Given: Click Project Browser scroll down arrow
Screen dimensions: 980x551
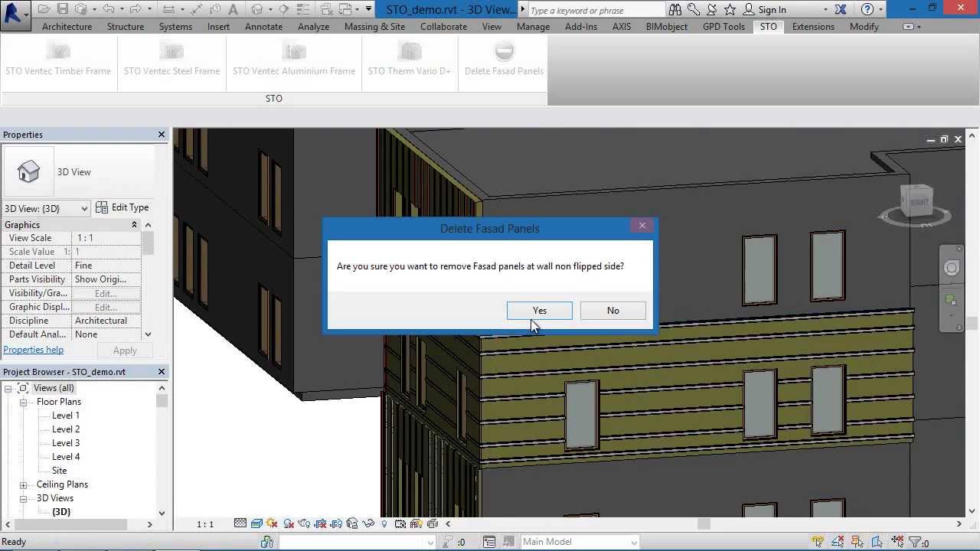Looking at the screenshot, I should click(x=162, y=513).
